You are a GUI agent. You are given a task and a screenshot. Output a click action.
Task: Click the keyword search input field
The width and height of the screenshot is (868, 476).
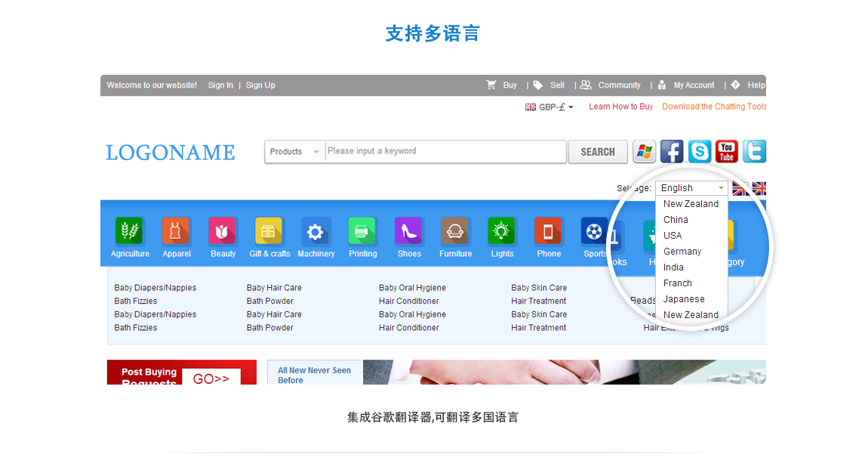pyautogui.click(x=445, y=151)
